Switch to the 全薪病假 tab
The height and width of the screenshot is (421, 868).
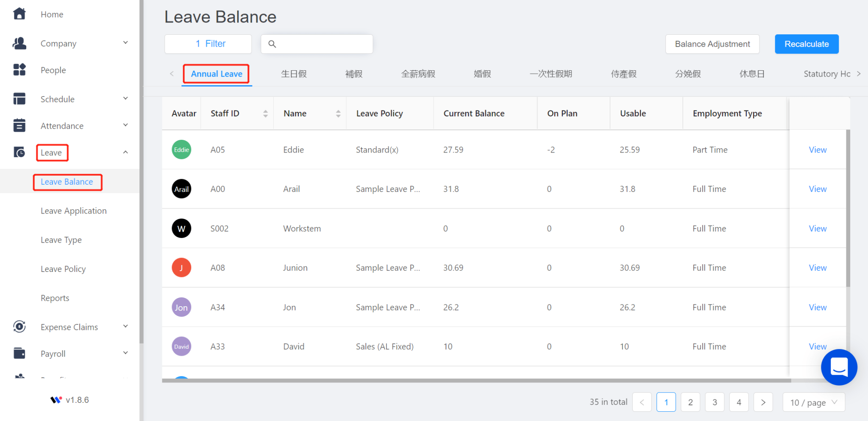pos(418,74)
